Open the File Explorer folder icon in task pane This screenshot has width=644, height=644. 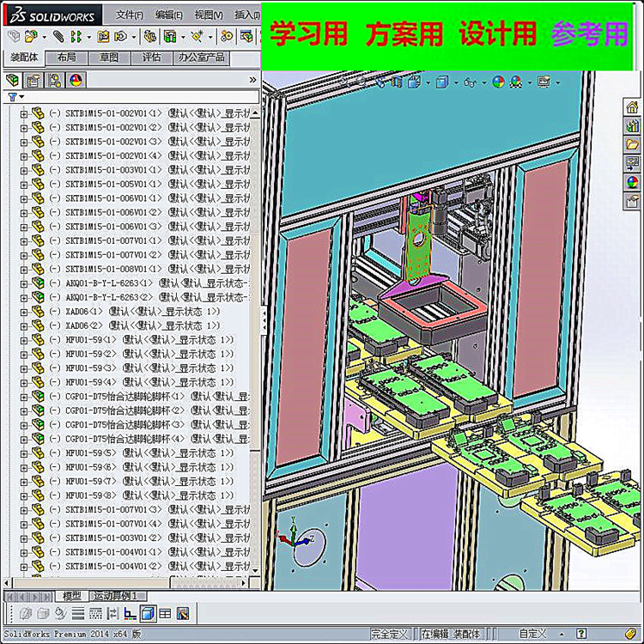coord(632,144)
